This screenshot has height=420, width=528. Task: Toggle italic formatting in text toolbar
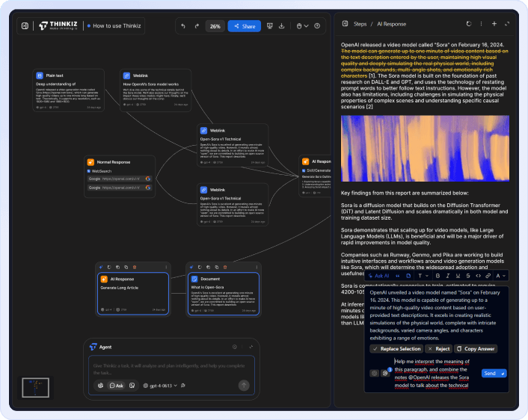(x=446, y=276)
